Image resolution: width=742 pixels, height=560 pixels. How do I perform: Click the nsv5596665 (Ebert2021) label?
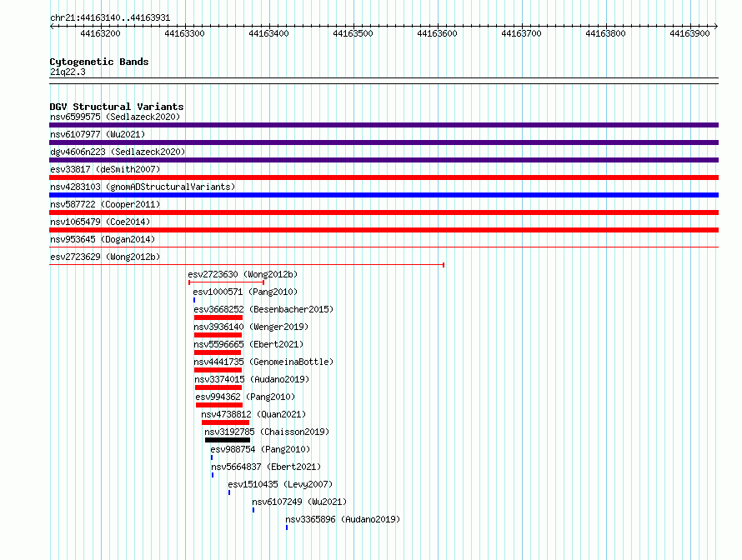pos(248,344)
